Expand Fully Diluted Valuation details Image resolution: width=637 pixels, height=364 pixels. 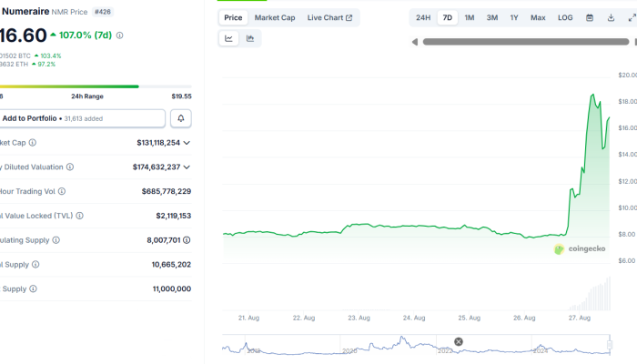point(187,167)
